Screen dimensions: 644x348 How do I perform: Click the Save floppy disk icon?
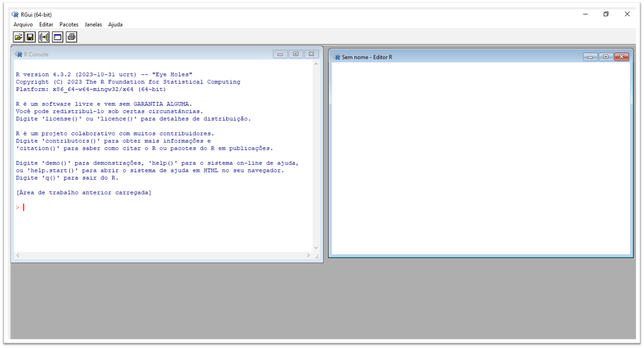click(x=30, y=37)
